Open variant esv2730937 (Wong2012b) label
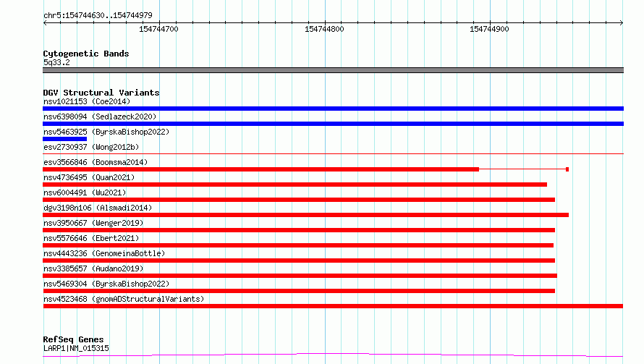 91,147
